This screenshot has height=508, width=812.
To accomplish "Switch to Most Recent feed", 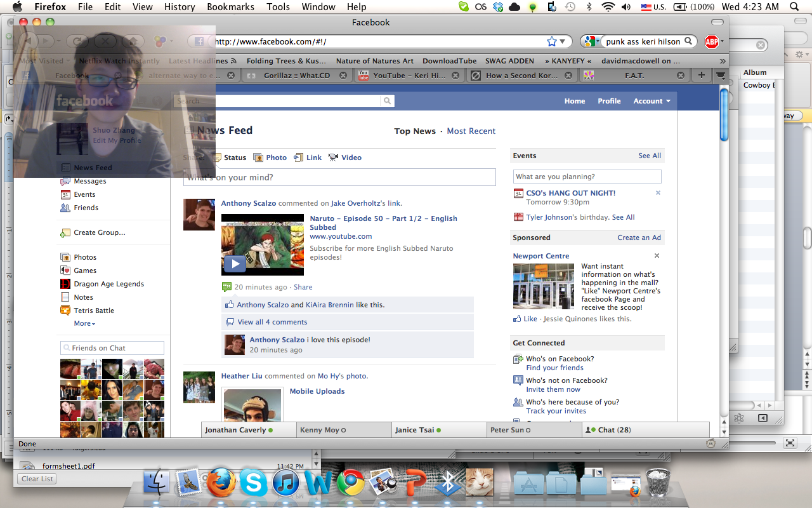I will click(471, 131).
